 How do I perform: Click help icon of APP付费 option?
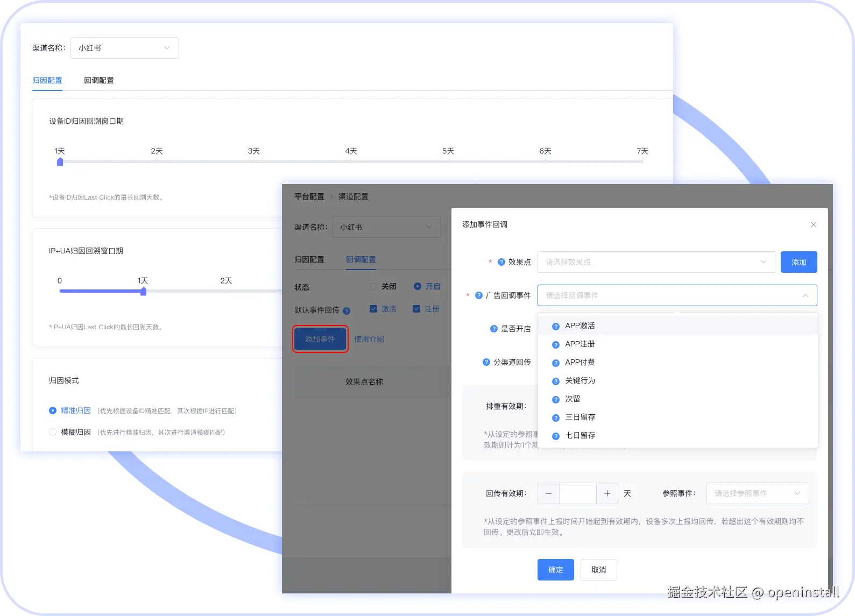pos(556,363)
